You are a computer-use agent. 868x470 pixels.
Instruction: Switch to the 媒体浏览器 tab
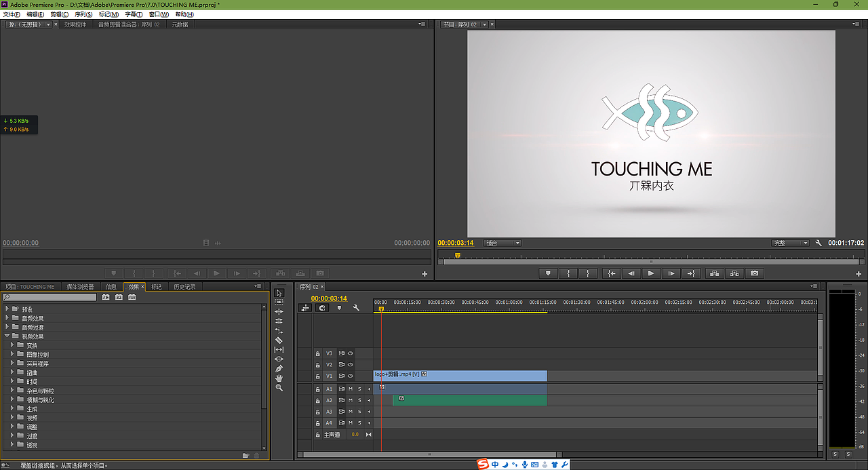tap(80, 287)
